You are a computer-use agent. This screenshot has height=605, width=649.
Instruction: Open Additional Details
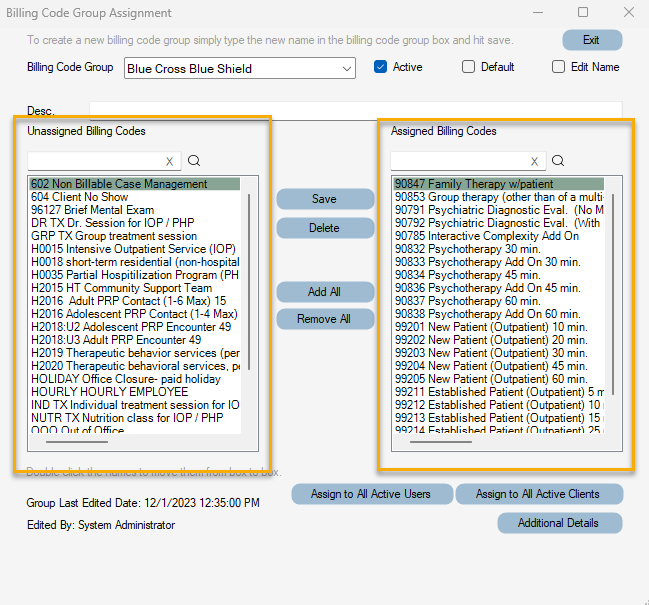[559, 523]
